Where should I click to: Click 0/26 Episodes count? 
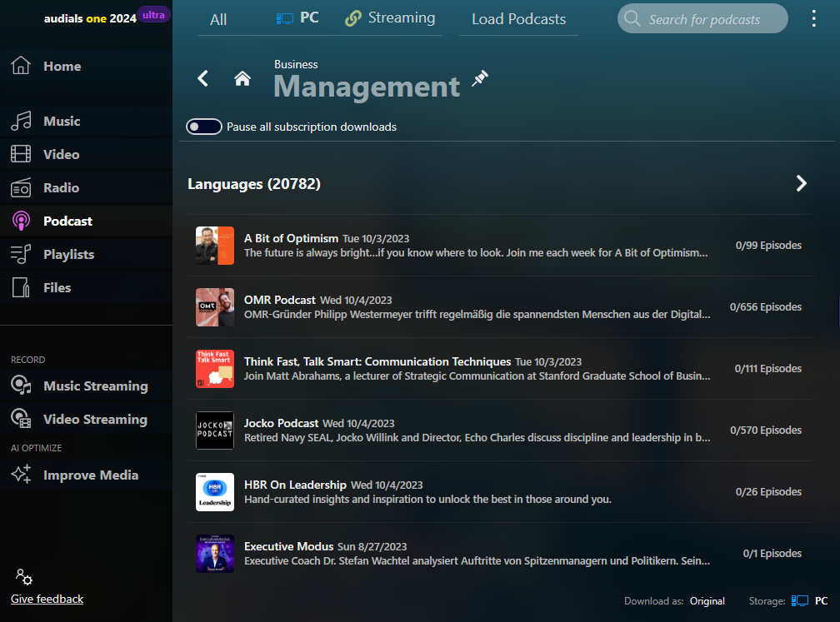(768, 491)
